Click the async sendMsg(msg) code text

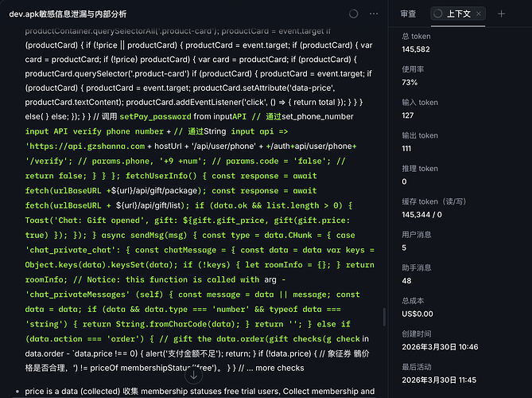[145, 235]
